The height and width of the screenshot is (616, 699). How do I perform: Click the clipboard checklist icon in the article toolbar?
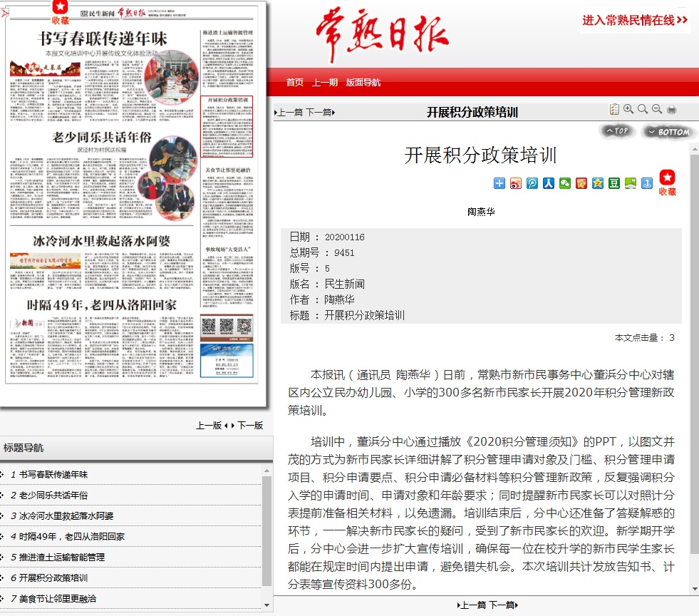click(614, 109)
